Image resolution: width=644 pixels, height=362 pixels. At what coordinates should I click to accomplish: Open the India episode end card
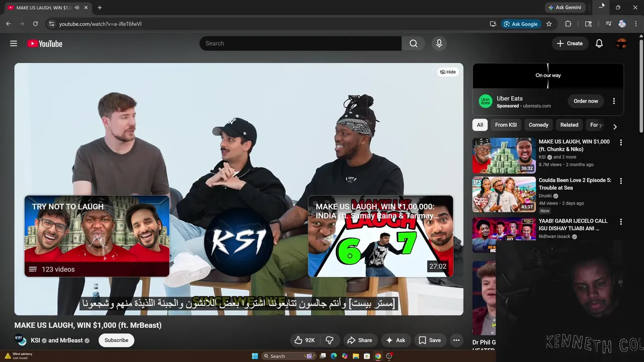click(x=380, y=236)
